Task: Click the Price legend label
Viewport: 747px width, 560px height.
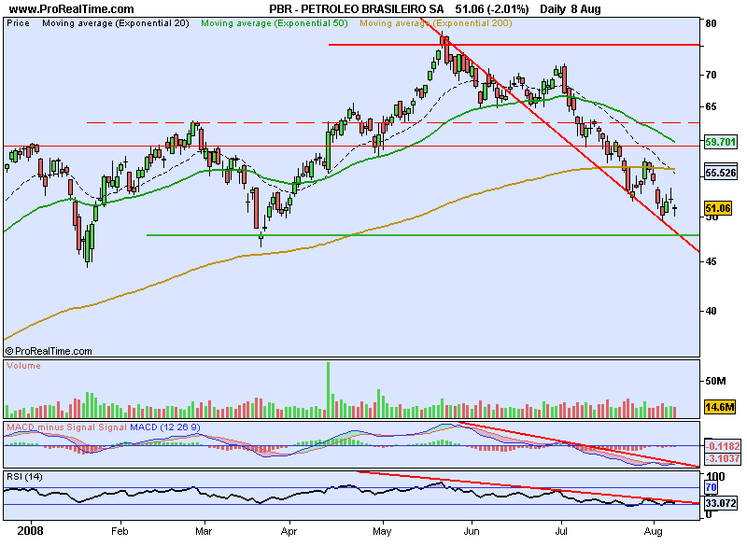Action: pyautogui.click(x=18, y=23)
